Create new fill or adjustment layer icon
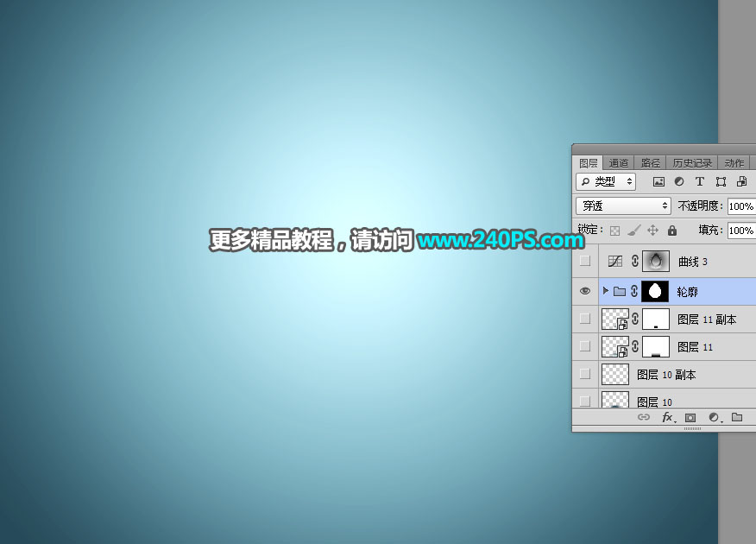The height and width of the screenshot is (544, 756). [715, 418]
